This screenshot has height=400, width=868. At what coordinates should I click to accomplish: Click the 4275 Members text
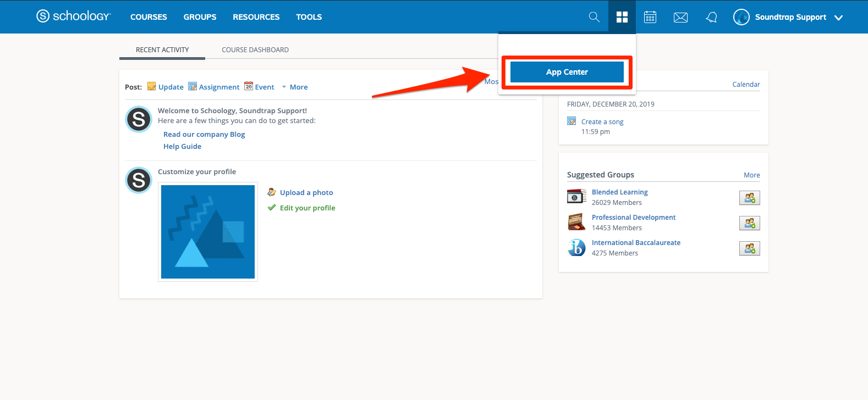(x=615, y=253)
